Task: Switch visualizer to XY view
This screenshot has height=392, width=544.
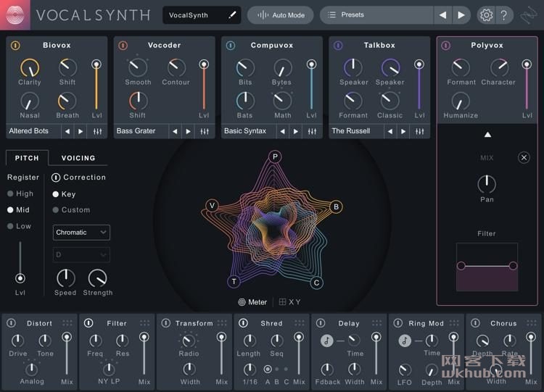Action: click(x=289, y=302)
